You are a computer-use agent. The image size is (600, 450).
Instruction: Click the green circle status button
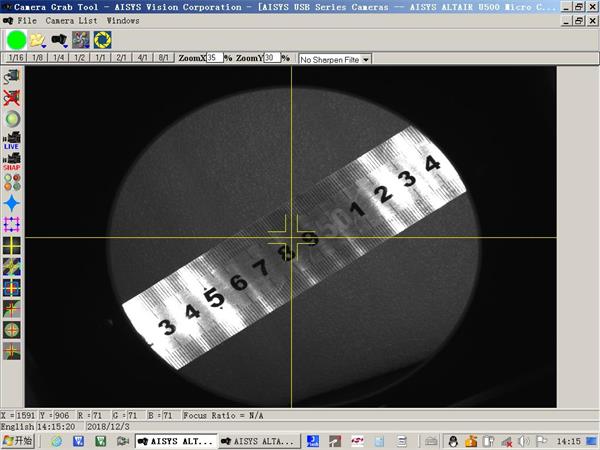(16, 39)
